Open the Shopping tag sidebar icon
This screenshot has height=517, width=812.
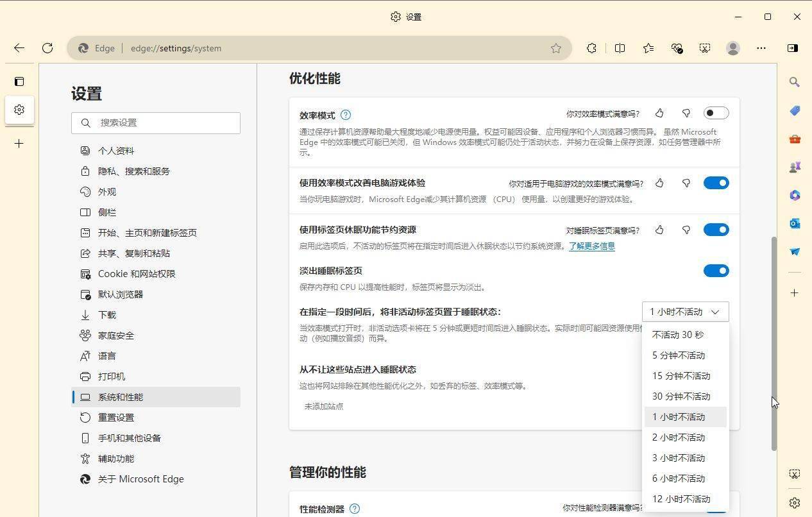[x=795, y=110]
